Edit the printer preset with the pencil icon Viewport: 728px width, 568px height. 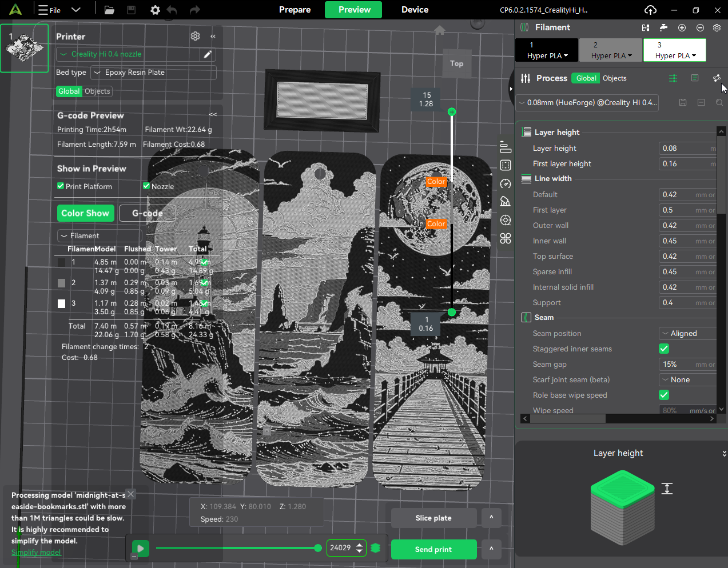[208, 54]
